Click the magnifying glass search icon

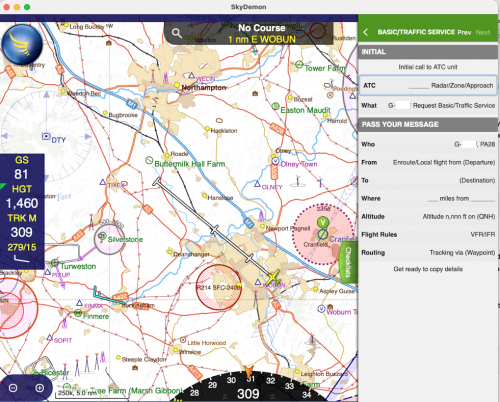point(177,33)
